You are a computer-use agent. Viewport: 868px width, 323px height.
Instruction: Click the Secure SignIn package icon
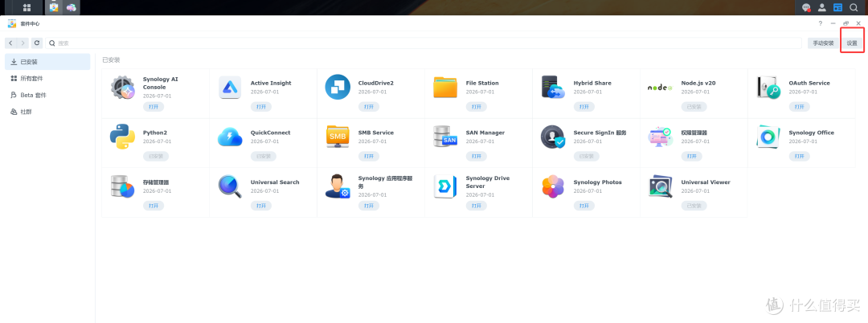[x=552, y=137]
